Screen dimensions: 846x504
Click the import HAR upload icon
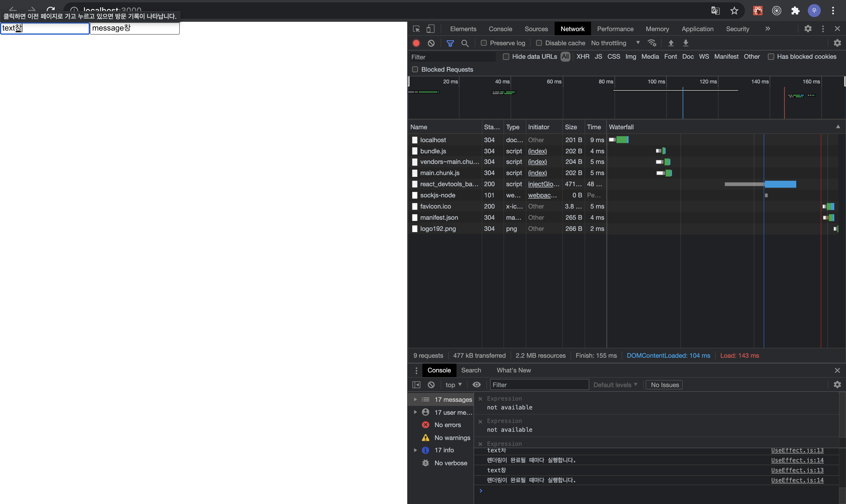pyautogui.click(x=671, y=43)
